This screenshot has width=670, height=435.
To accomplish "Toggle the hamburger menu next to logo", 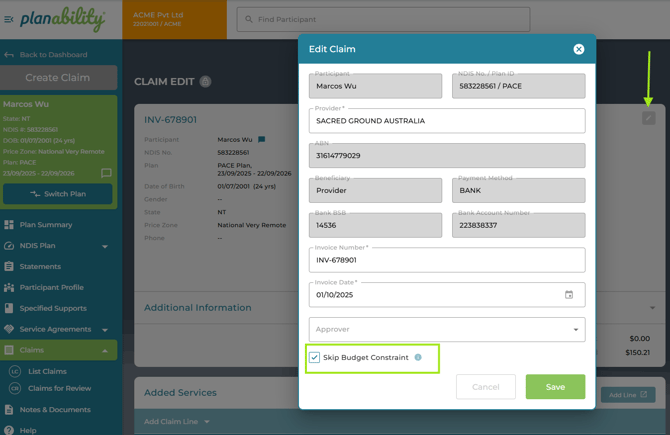I will click(9, 19).
